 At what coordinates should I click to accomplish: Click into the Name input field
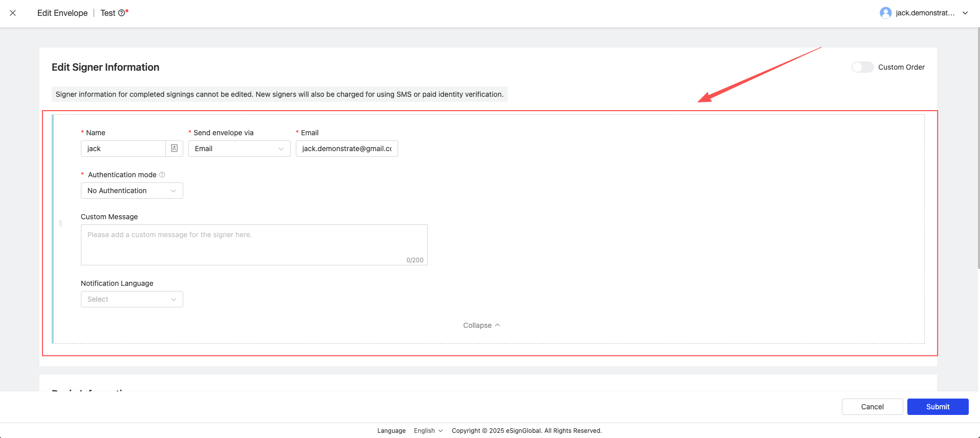point(123,149)
